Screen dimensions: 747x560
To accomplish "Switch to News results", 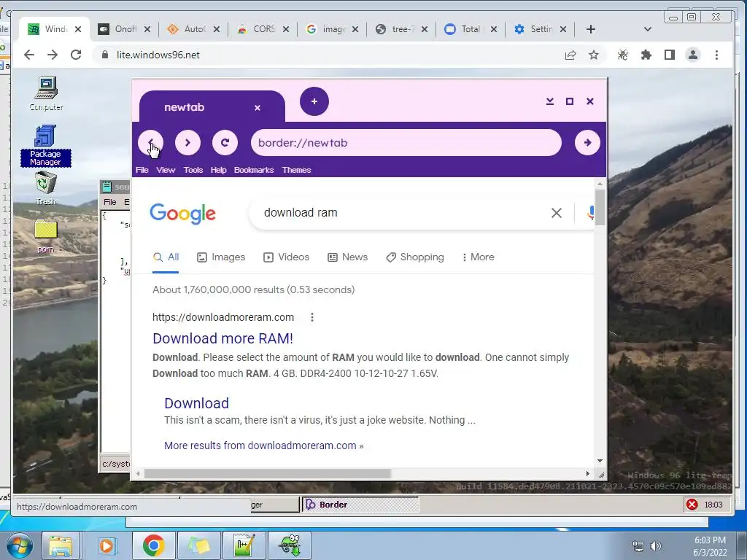I will [348, 257].
